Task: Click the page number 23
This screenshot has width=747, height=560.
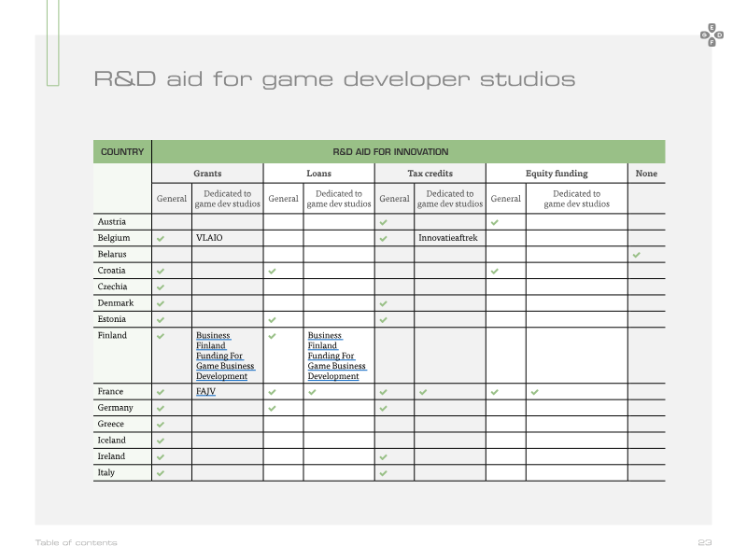Action: [x=705, y=542]
